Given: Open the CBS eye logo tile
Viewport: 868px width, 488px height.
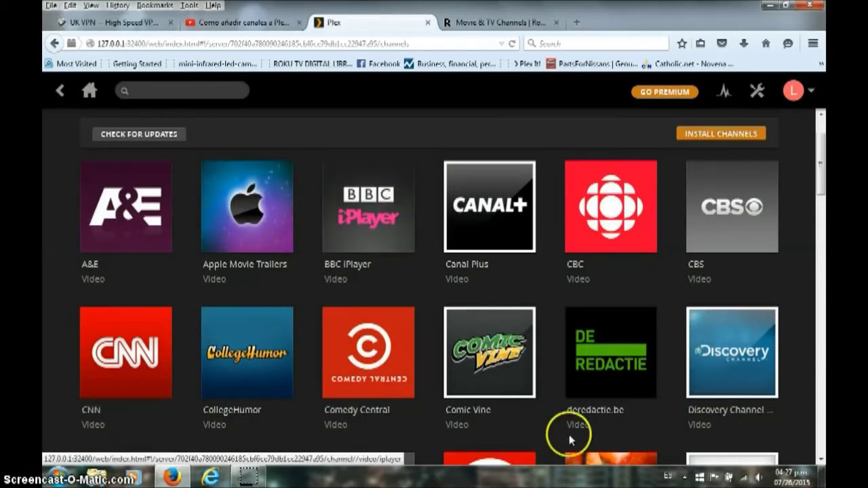Looking at the screenshot, I should (732, 206).
